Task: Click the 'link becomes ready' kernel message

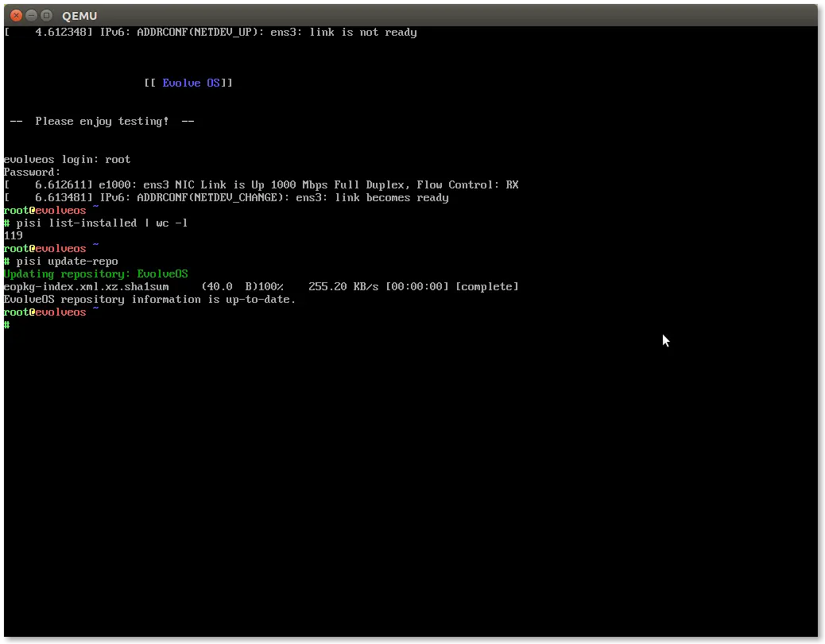Action: click(x=227, y=198)
